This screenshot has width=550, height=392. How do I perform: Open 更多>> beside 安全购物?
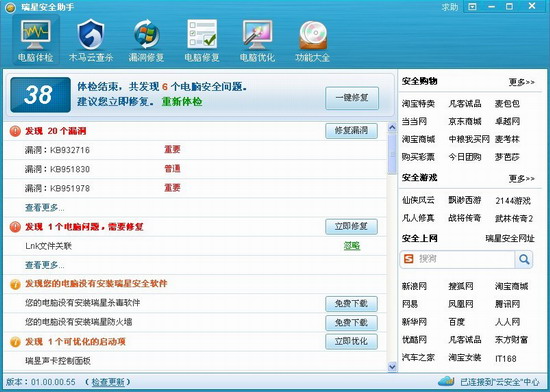(522, 82)
